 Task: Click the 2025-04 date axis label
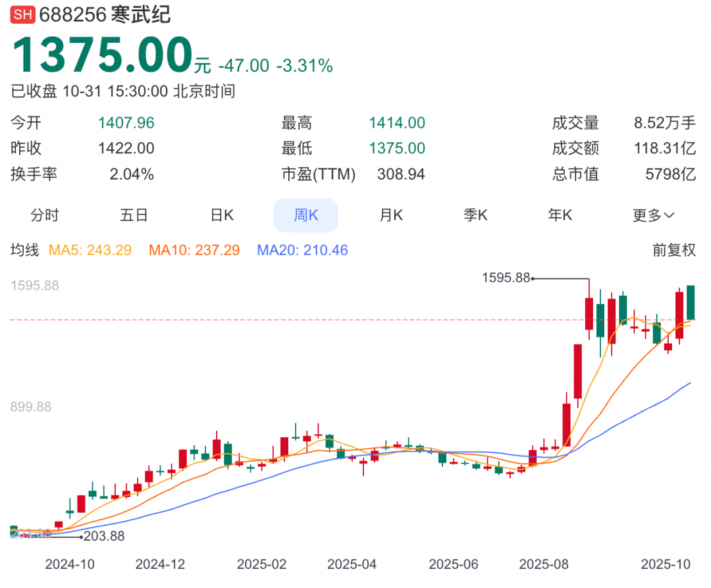point(352,564)
